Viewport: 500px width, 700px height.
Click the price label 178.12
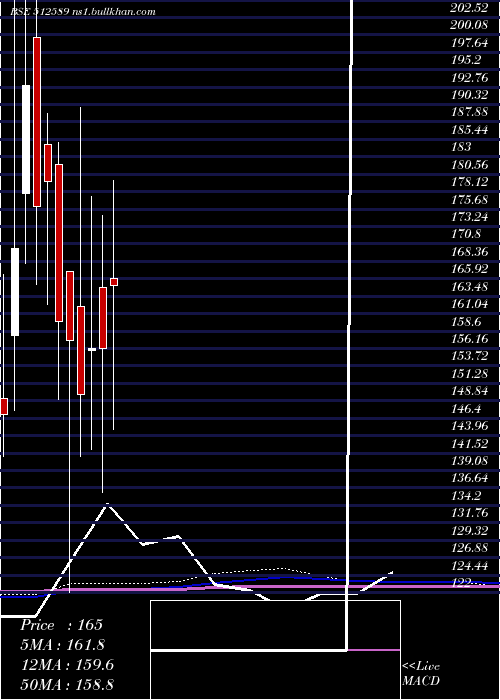[x=469, y=182]
